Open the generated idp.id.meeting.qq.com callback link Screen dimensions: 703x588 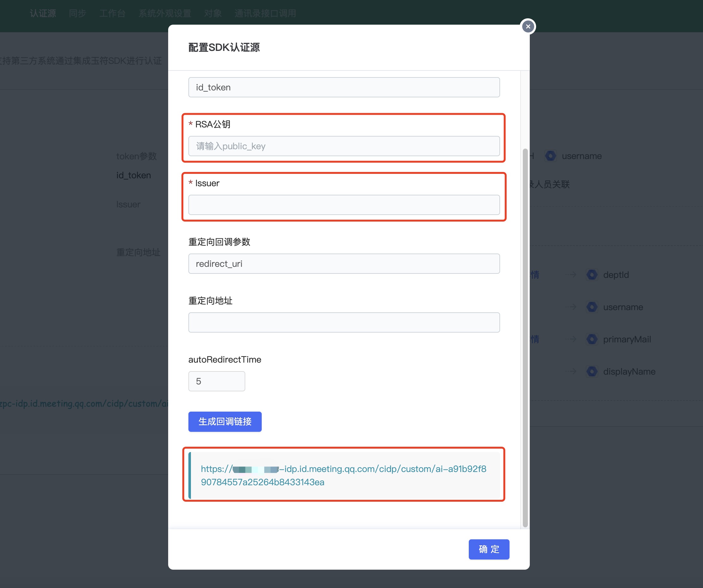coord(344,475)
